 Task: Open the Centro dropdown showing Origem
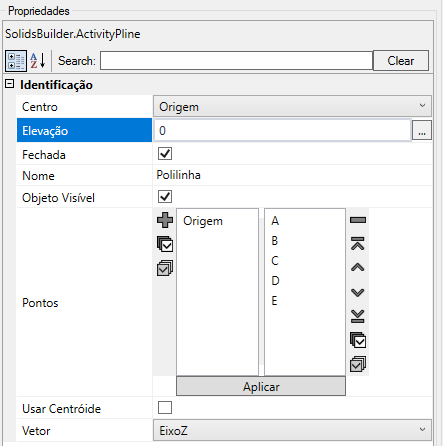(292, 106)
